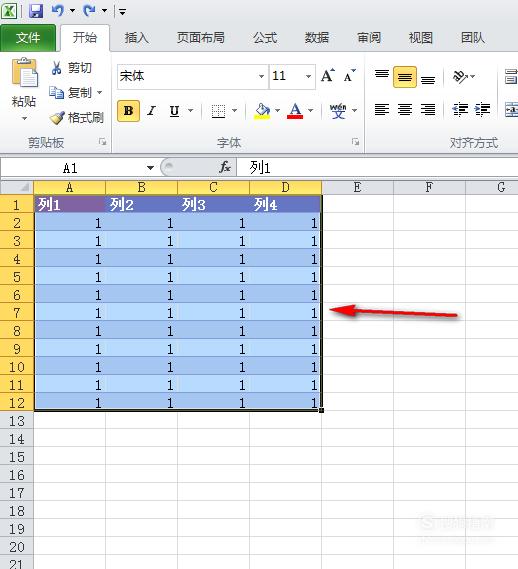Viewport: 518px width, 569px height.
Task: Open Clipboard (剪贴板) dialog launcher
Action: coord(103,142)
